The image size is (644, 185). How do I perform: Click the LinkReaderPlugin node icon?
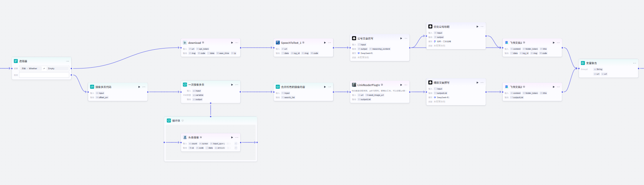point(354,84)
